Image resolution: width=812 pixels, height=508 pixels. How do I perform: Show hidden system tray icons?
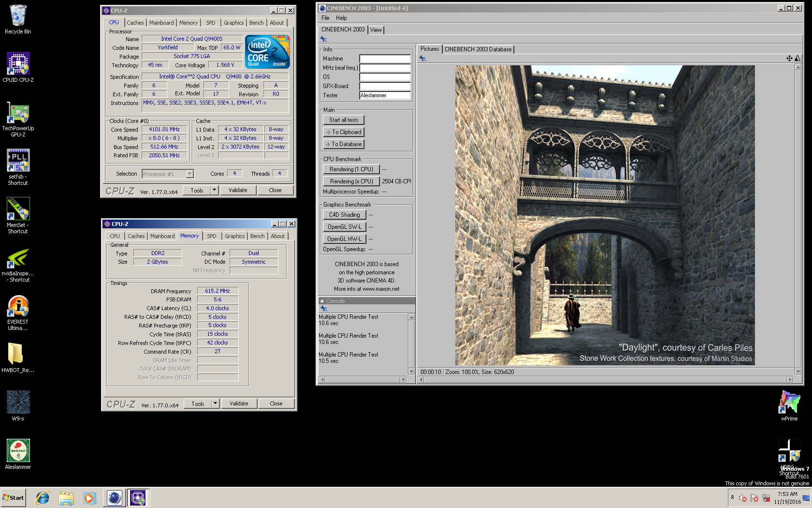[x=732, y=497]
